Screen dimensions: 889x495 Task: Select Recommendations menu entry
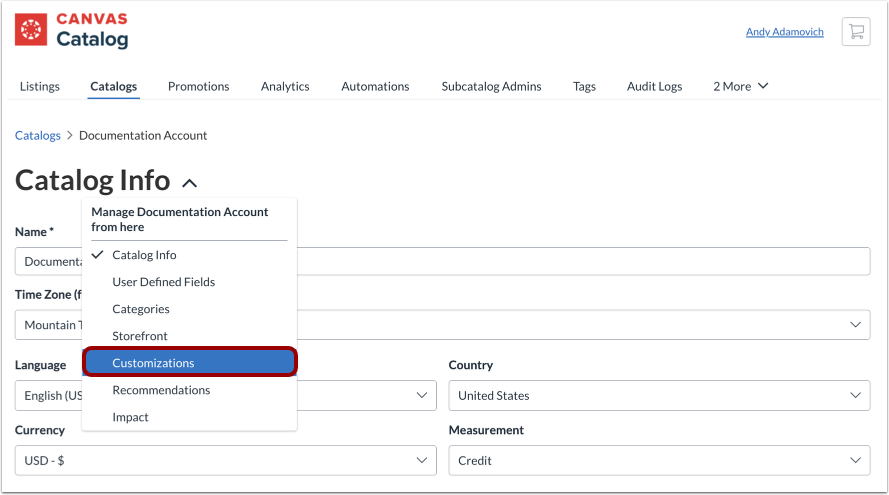[161, 390]
